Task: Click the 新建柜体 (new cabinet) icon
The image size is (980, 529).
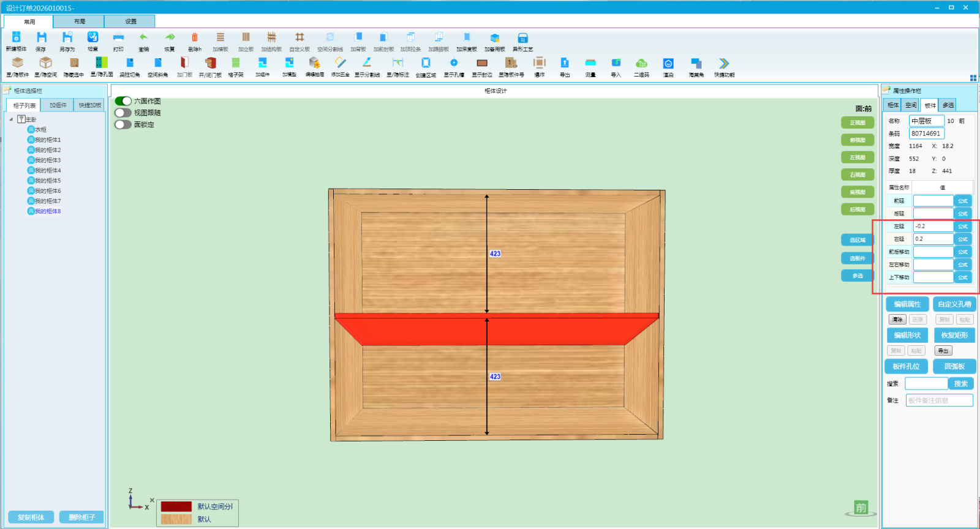Action: click(17, 38)
